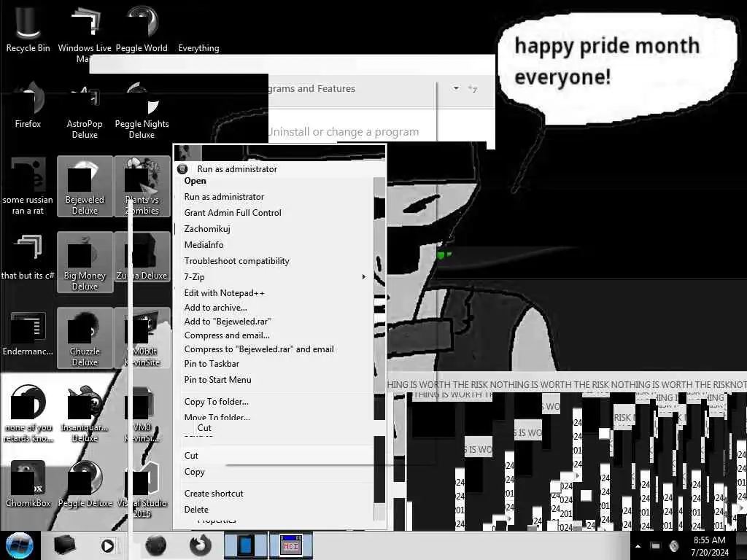The image size is (747, 560).
Task: Select the Peggle Deluxe desktop icon
Action: [x=85, y=484]
